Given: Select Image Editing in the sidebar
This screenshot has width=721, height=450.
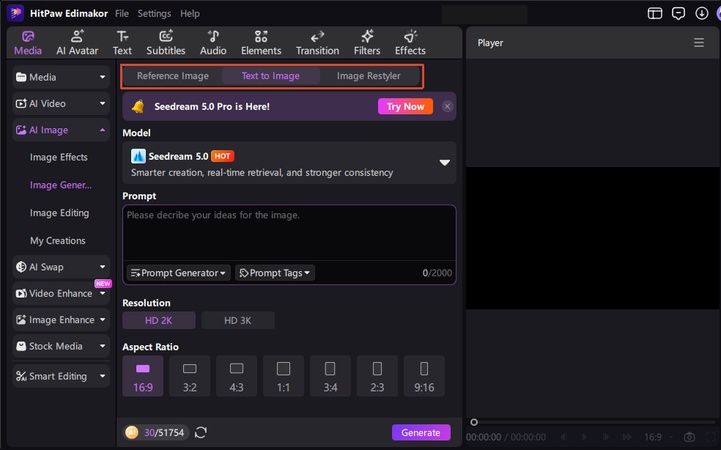Looking at the screenshot, I should (x=59, y=213).
